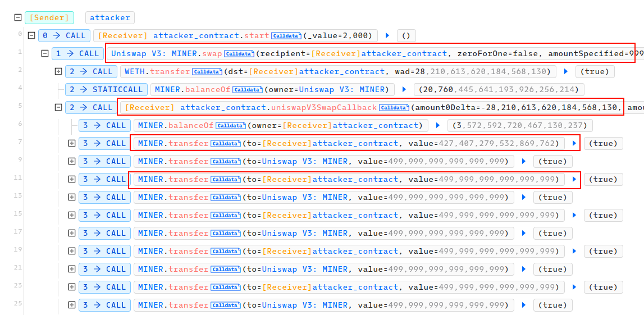Open Calldata icon on trace line 23 transfer
The image size is (644, 315).
(226, 287)
